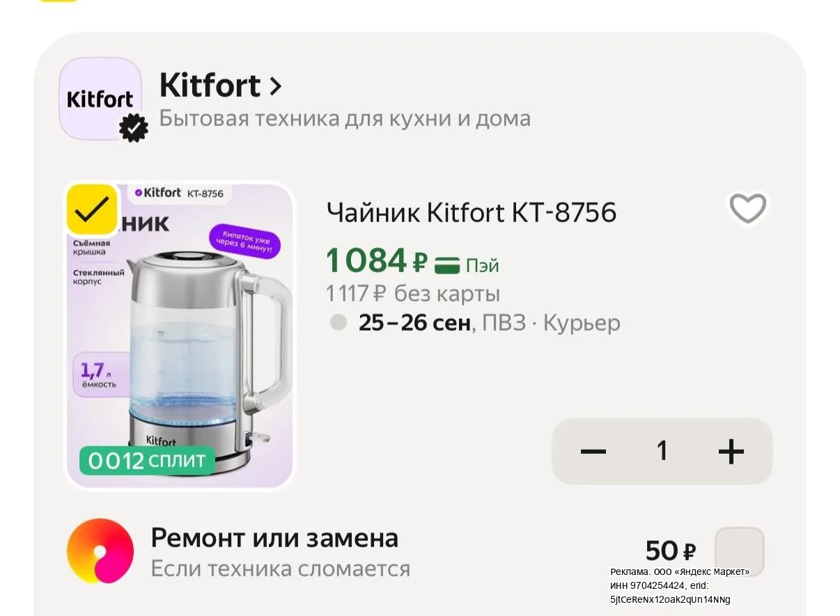Viewport: 840px width, 616px height.
Task: Click the Ремонт или замена option title
Action: pyautogui.click(x=274, y=538)
